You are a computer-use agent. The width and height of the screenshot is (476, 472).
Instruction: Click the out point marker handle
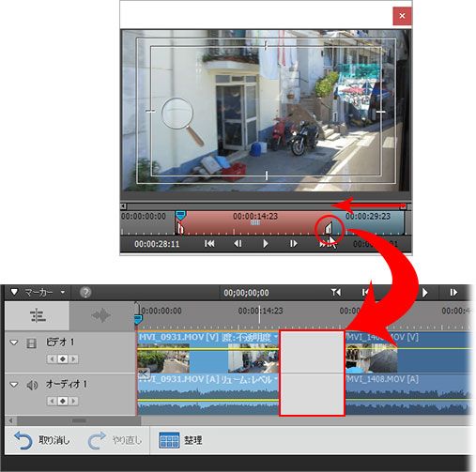[x=329, y=228]
